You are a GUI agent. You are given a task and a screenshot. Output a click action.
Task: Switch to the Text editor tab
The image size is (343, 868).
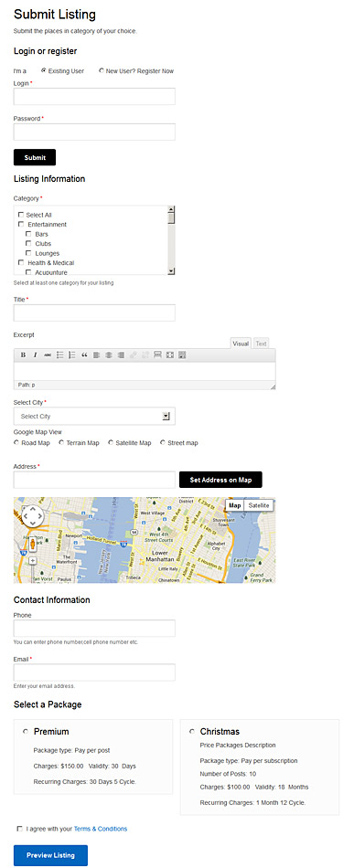(x=261, y=344)
